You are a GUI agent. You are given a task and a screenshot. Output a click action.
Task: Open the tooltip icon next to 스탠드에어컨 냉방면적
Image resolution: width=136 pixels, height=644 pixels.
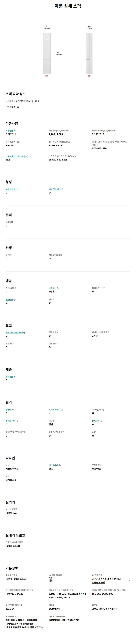(30, 157)
